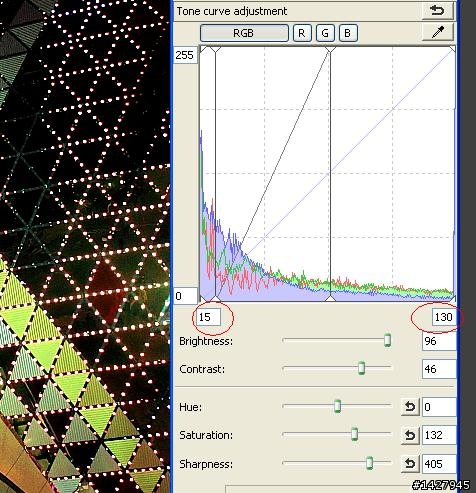Click the Contrast label
The width and height of the screenshot is (476, 493).
[x=202, y=369]
